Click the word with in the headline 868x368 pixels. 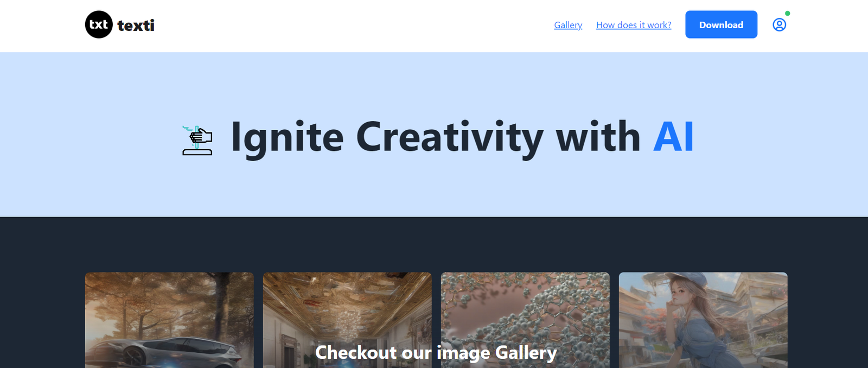[598, 136]
